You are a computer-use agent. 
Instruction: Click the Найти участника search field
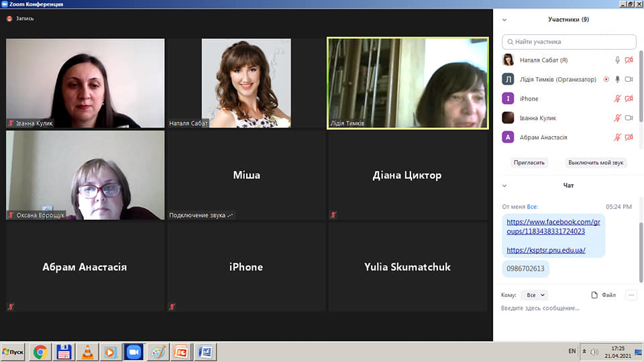tap(569, 42)
